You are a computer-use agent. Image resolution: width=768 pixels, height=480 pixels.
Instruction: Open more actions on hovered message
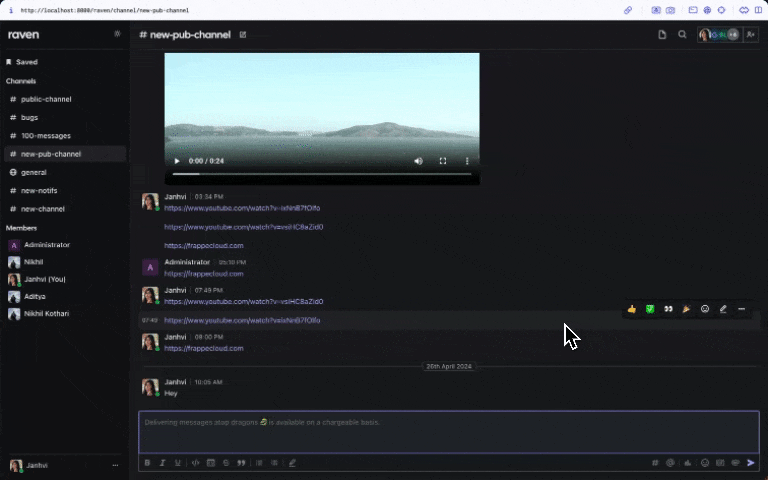click(x=741, y=309)
